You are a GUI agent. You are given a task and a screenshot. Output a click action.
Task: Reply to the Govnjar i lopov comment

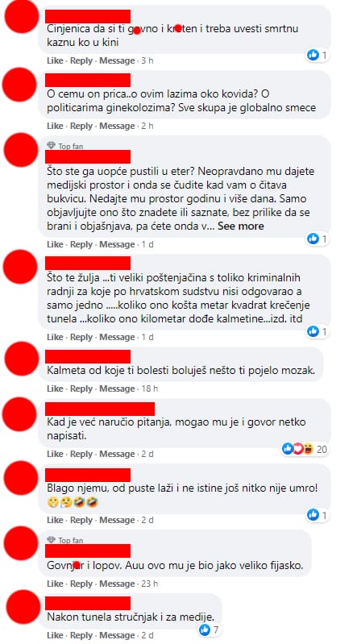click(81, 584)
